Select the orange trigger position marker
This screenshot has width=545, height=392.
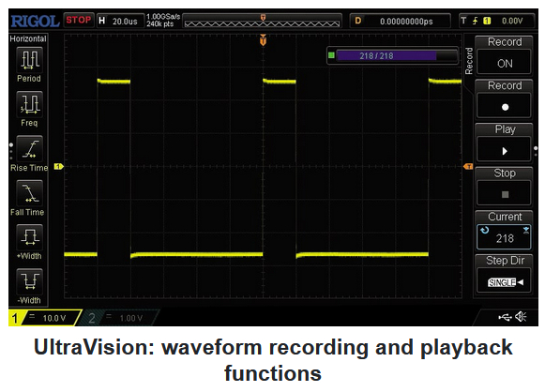pos(263,40)
